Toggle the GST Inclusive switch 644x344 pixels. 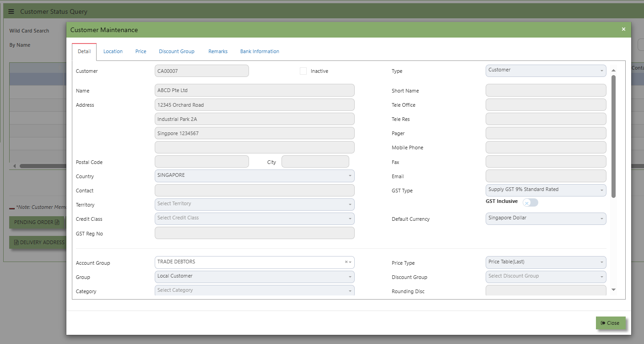(530, 202)
